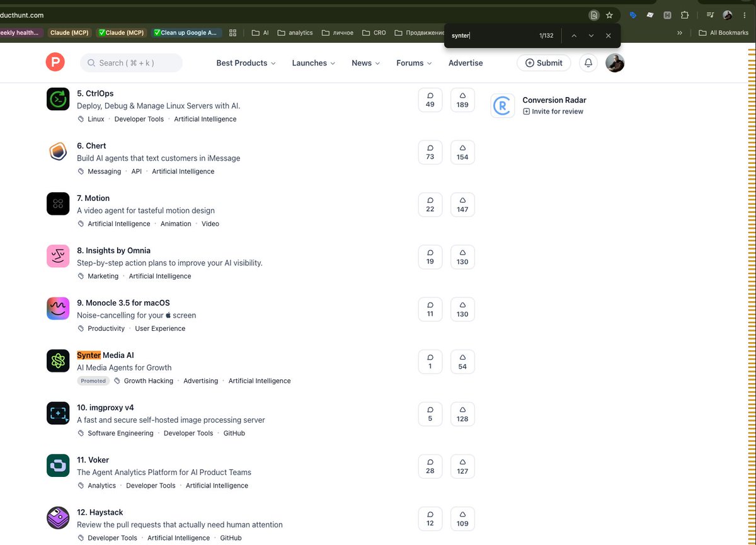756x545 pixels.
Task: Open the Linux topic tag under CtrlOps
Action: [x=96, y=119]
